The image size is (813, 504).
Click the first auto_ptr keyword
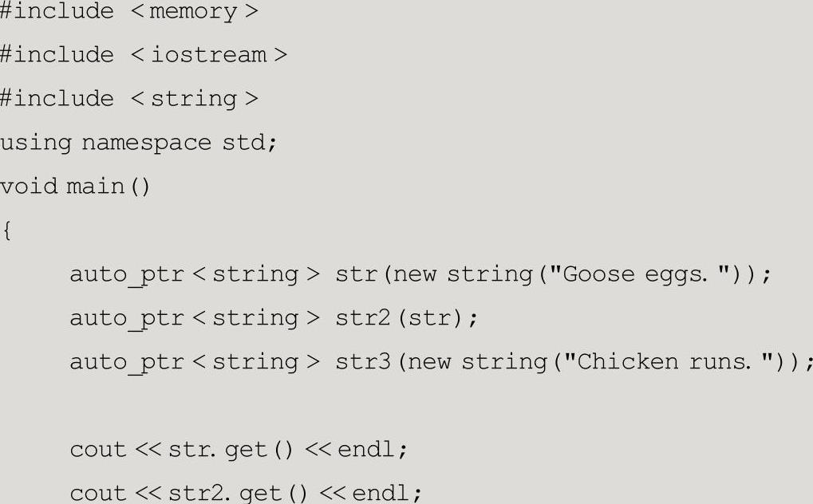pos(127,275)
